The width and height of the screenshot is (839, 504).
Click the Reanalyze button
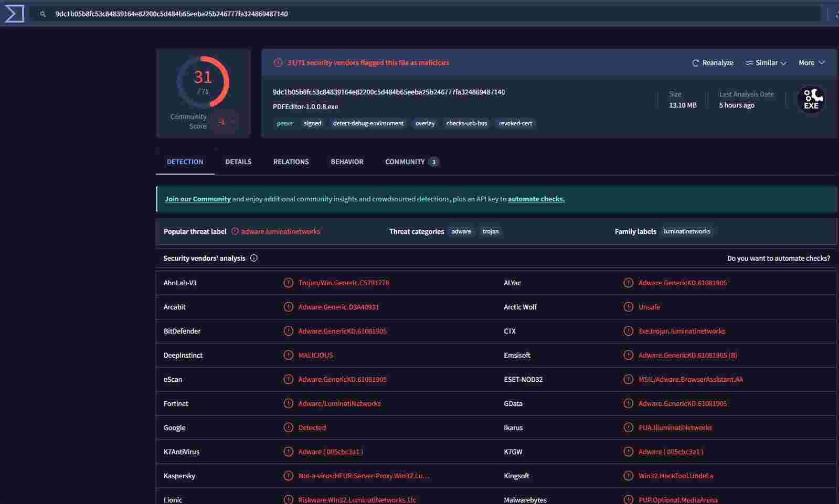click(713, 63)
